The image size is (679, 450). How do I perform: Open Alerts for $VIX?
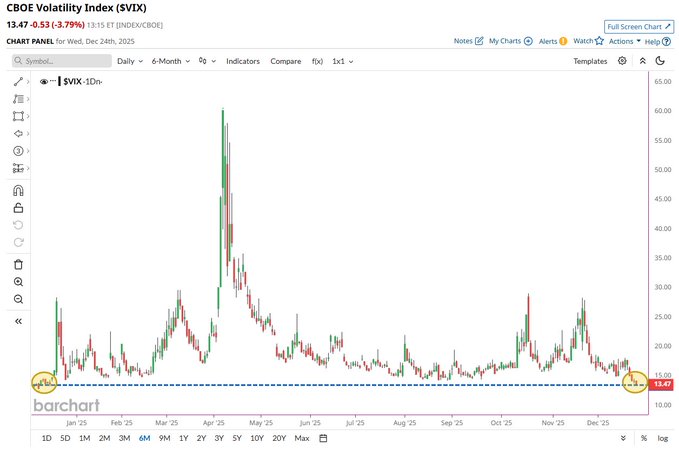(553, 41)
